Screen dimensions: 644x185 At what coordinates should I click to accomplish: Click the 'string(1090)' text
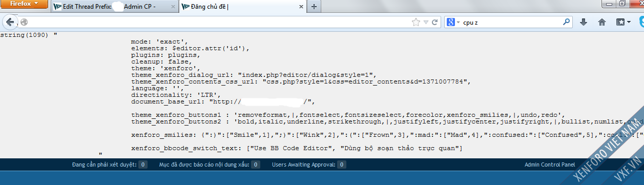coord(25,35)
